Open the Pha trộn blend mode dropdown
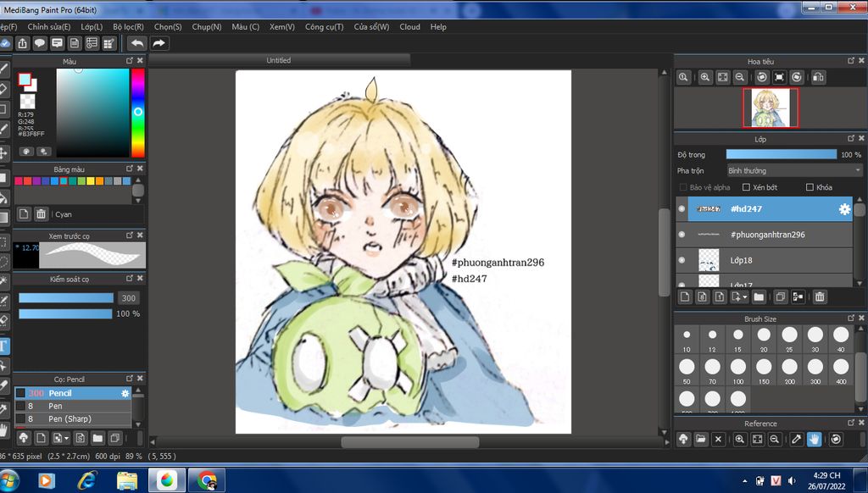 (795, 171)
